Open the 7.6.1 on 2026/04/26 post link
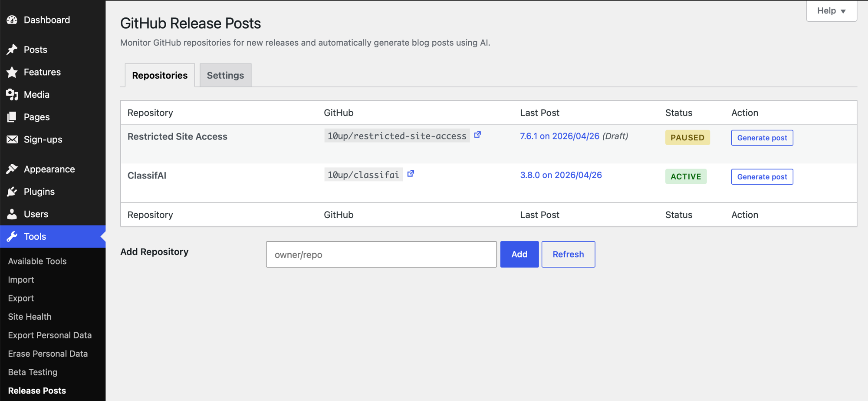Image resolution: width=868 pixels, height=401 pixels. pyautogui.click(x=560, y=136)
